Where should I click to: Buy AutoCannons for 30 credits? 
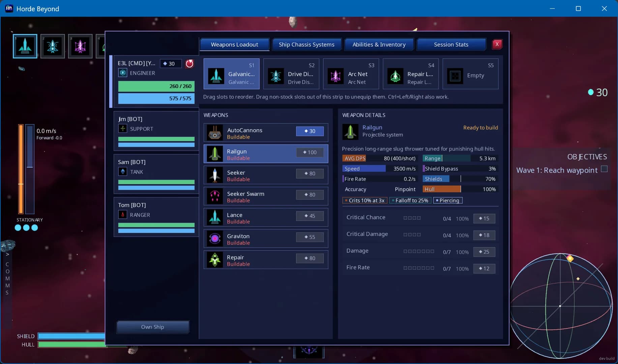[x=310, y=131]
